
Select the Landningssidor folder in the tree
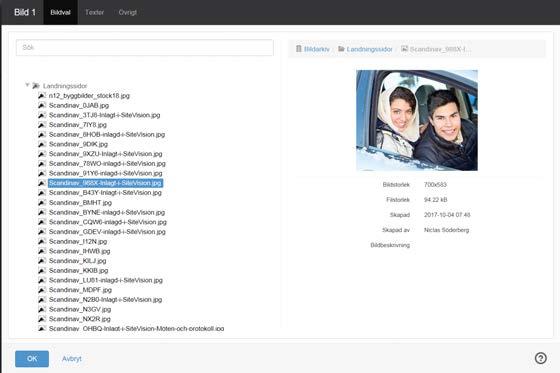(65, 86)
